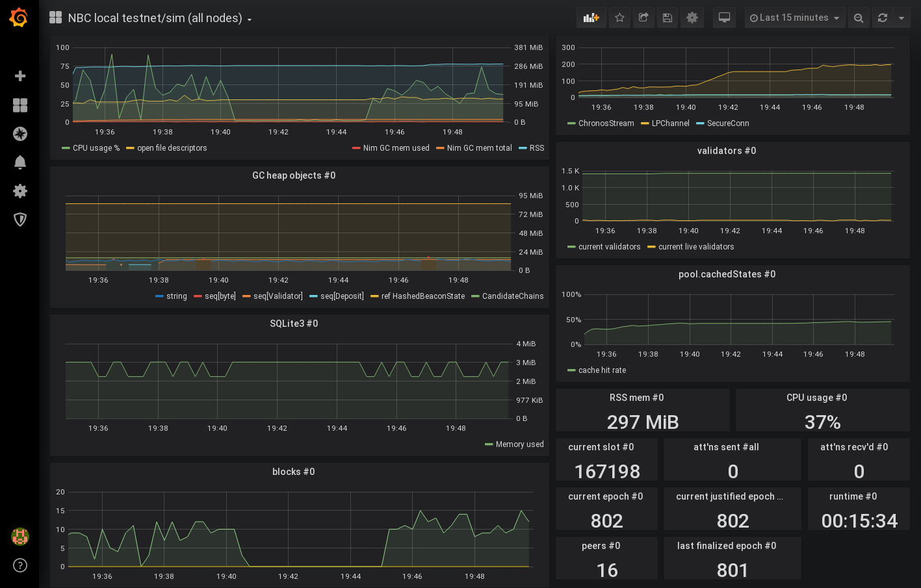Click the 16 peers value
Screen dimensions: 921x588
[x=607, y=570]
